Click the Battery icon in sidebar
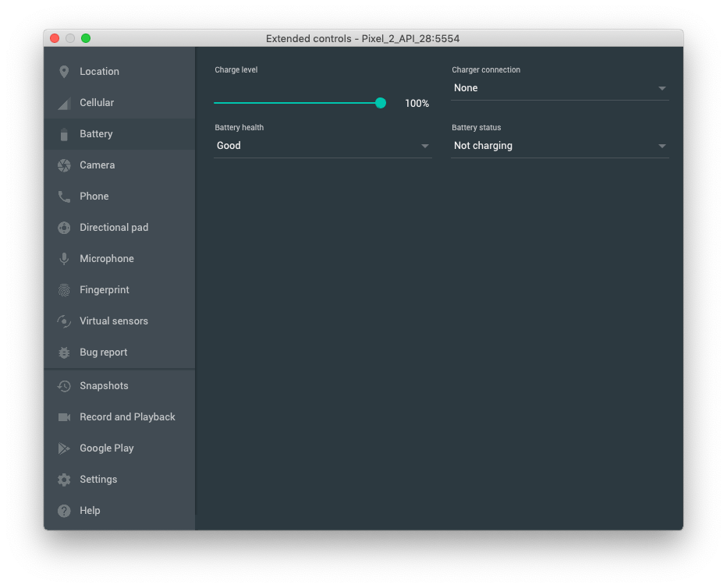The height and width of the screenshot is (588, 727). click(x=64, y=134)
